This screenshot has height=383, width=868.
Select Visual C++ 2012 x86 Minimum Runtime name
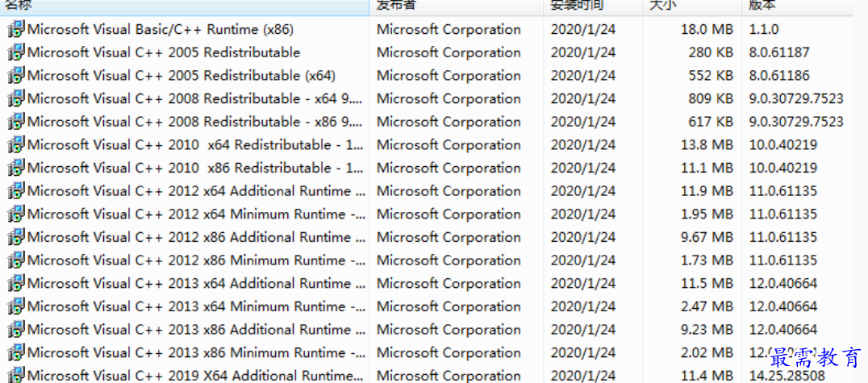197,260
